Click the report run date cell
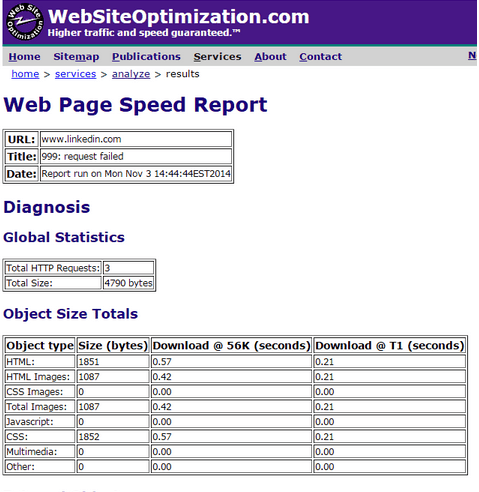This screenshot has height=492, width=479. tap(136, 174)
